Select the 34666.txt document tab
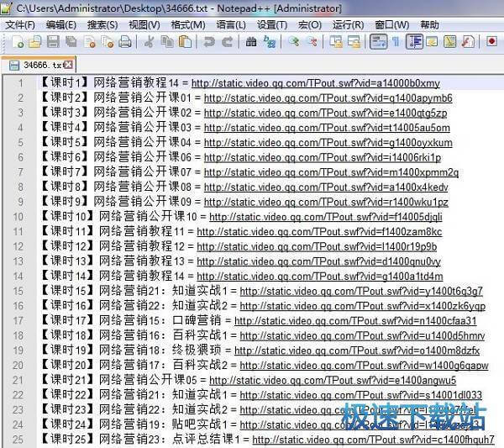The image size is (504, 448). point(38,65)
